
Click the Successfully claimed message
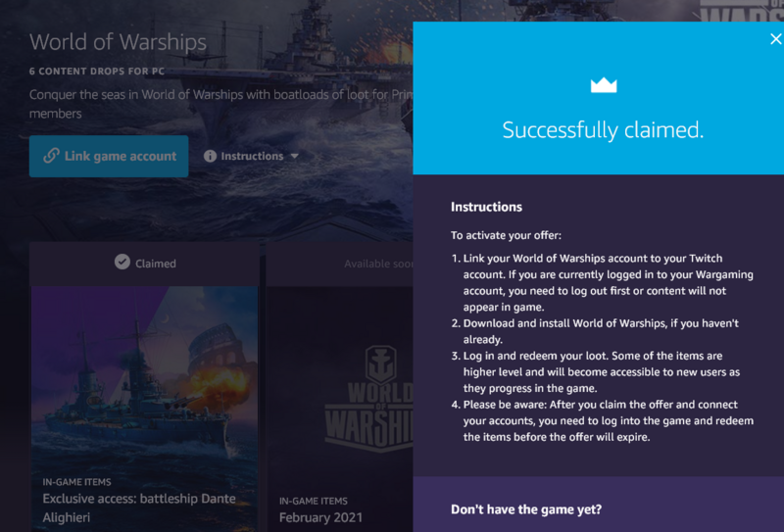(603, 130)
